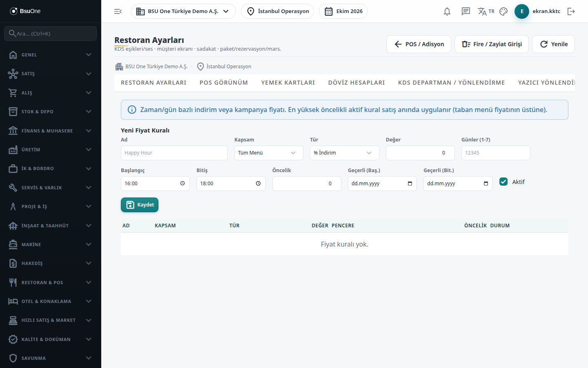Click the GENEL home icon
The height and width of the screenshot is (368, 588).
[x=13, y=55]
